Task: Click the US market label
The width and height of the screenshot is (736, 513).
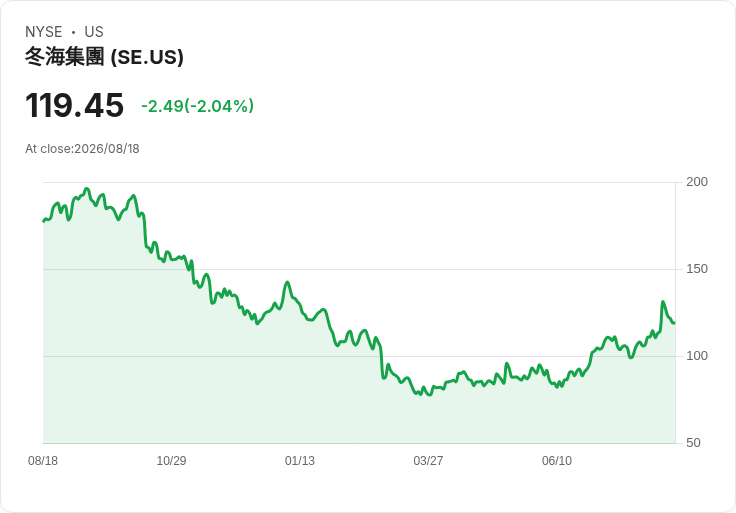Action: tap(94, 31)
